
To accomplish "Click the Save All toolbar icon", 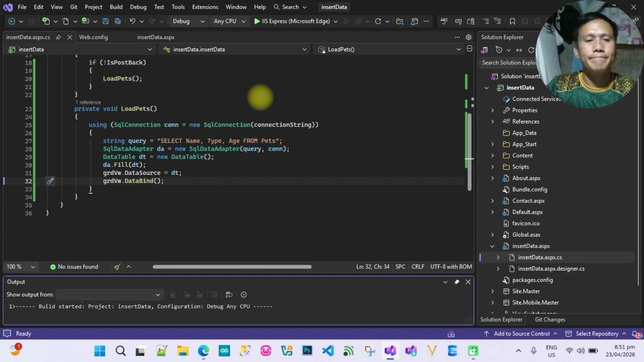I will point(117,21).
